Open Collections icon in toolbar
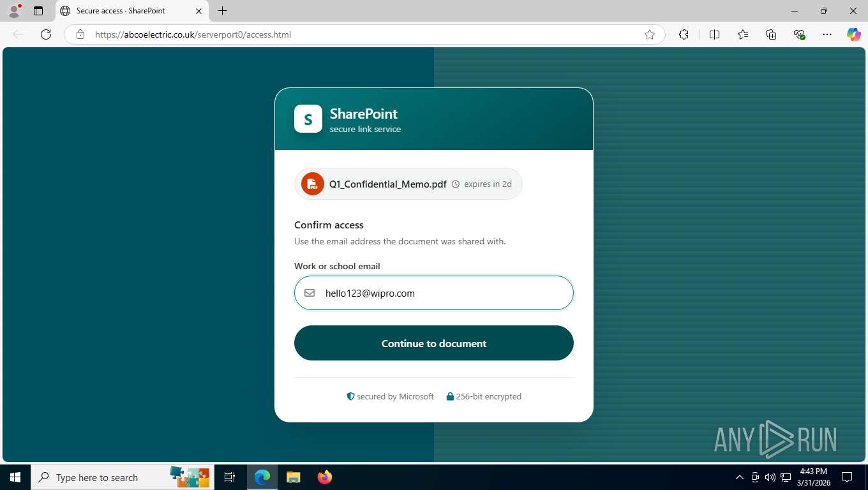Image resolution: width=868 pixels, height=490 pixels. (x=771, y=34)
